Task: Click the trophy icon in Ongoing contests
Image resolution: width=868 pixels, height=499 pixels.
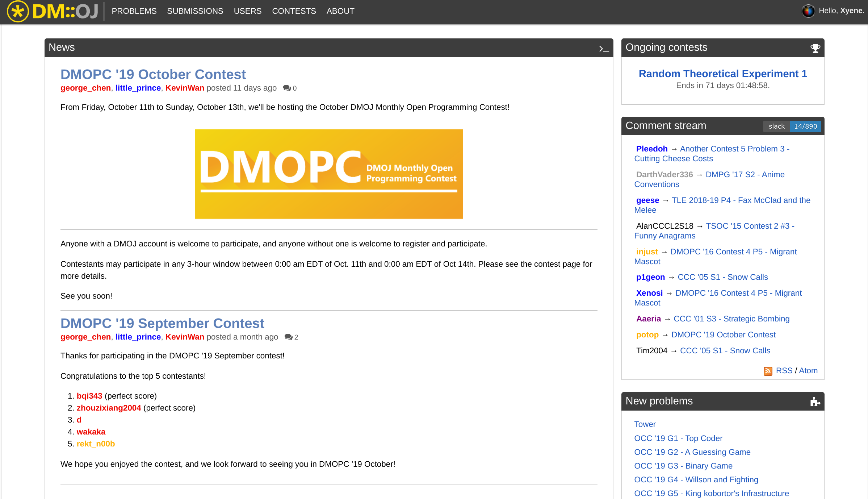Action: tap(815, 48)
